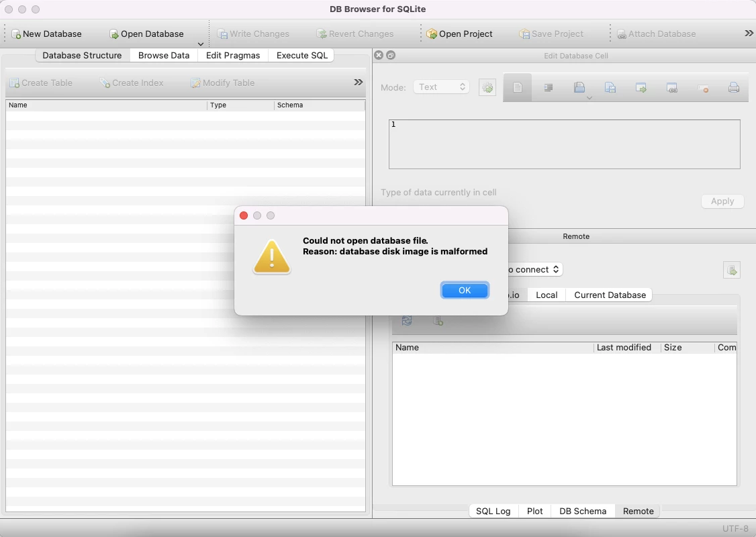Close the Edit Database Cell panel

tap(379, 55)
